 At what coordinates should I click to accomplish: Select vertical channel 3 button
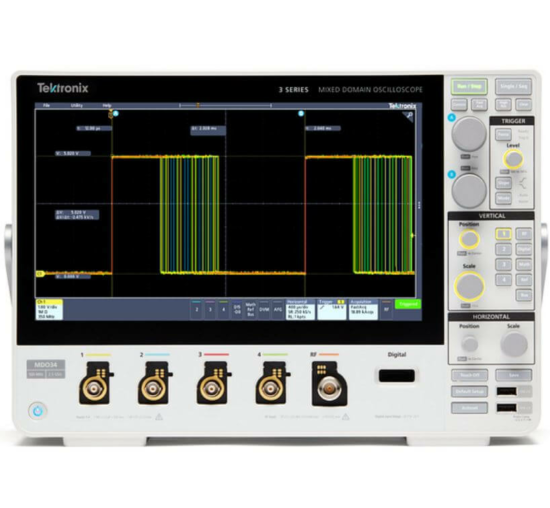coord(503,265)
